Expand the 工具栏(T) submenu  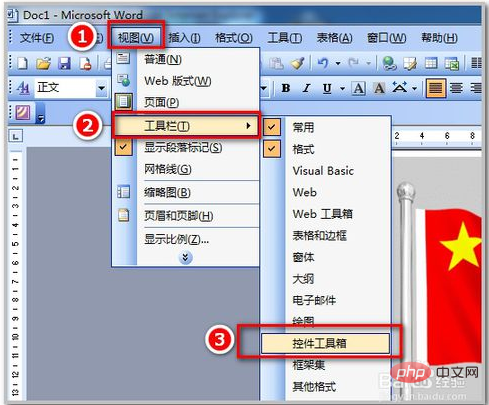pyautogui.click(x=186, y=126)
